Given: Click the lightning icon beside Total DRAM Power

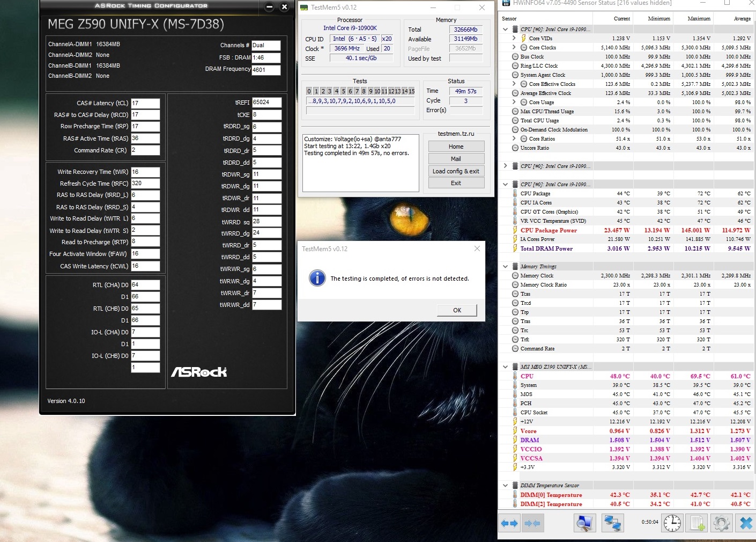Looking at the screenshot, I should tap(515, 248).
